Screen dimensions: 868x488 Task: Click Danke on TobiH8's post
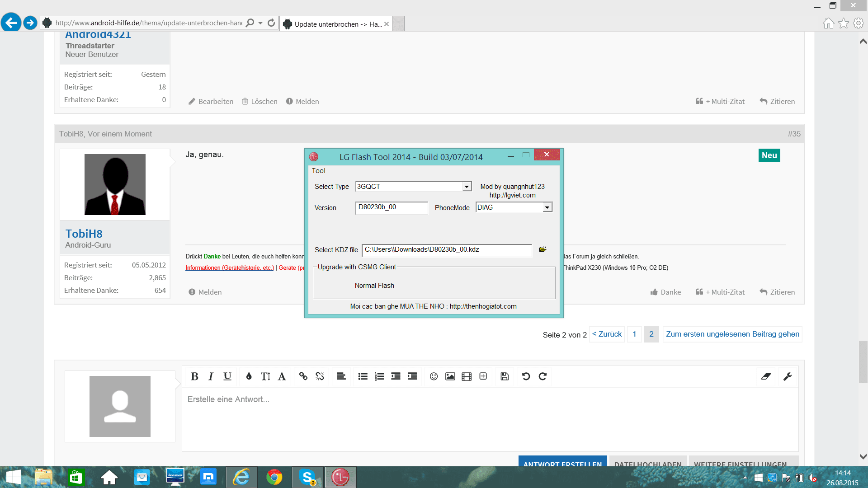(666, 292)
